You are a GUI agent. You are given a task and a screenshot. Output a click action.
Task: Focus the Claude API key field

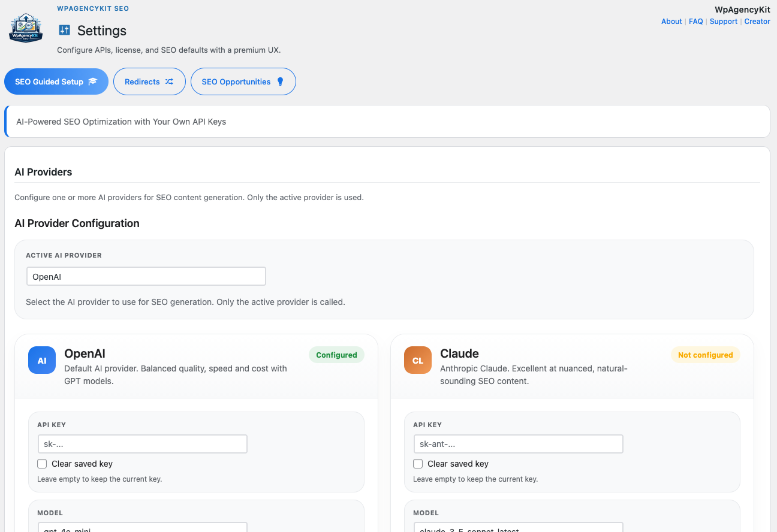tap(518, 444)
